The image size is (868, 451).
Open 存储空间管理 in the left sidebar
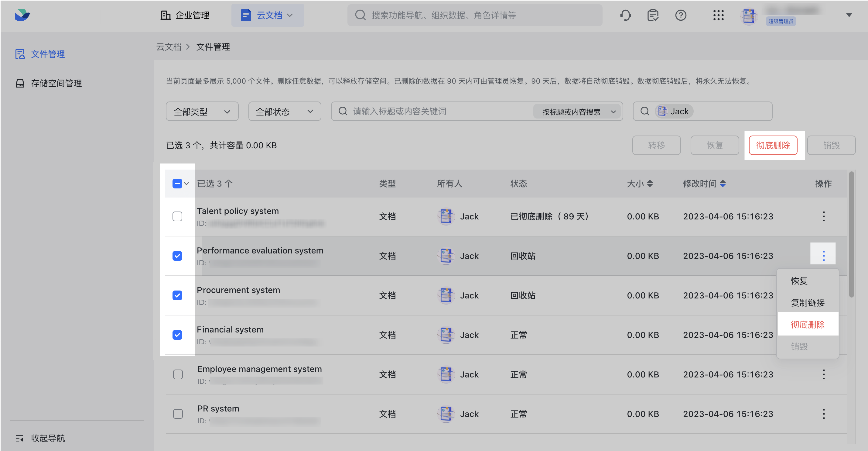click(56, 83)
